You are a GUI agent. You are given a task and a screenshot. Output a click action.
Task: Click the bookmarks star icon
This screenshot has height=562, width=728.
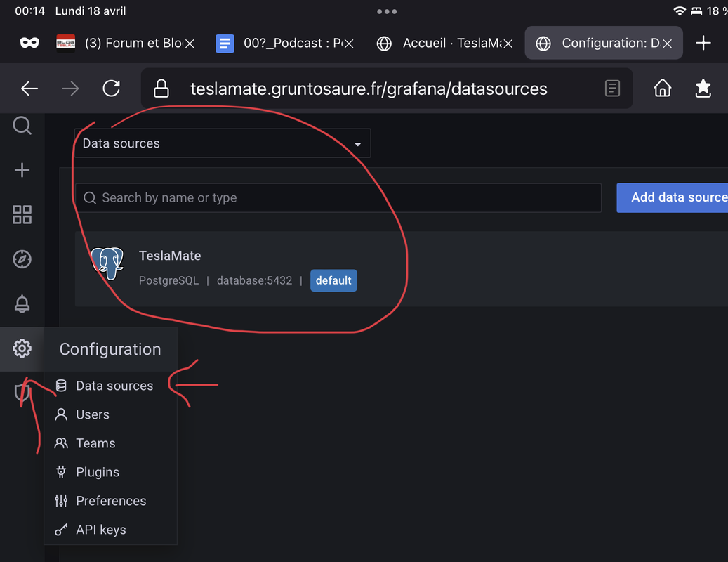tap(703, 89)
